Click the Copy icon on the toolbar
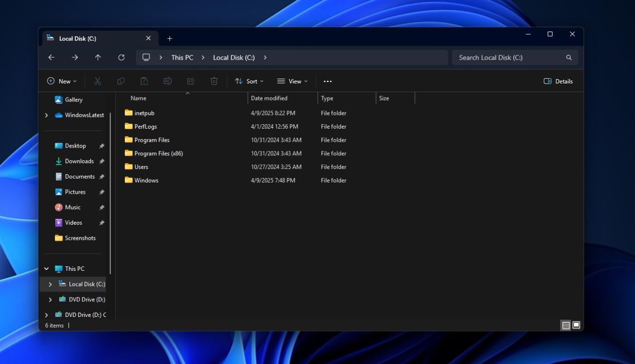635x364 pixels. (120, 81)
